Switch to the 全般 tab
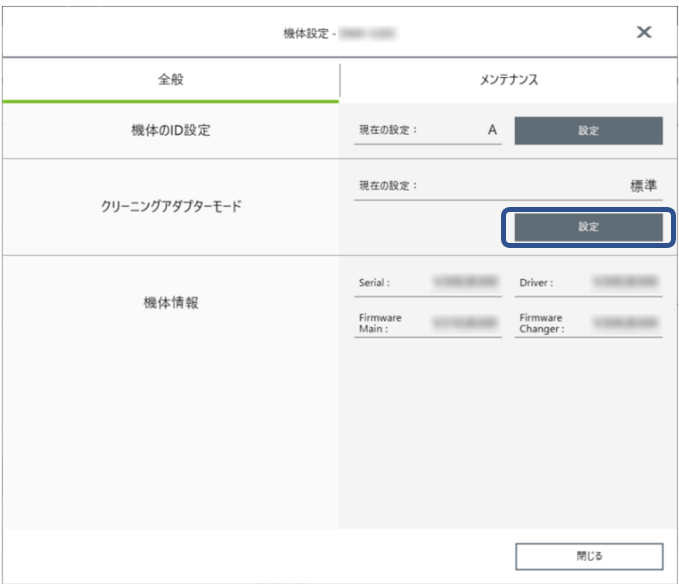This screenshot has width=679, height=587. (171, 80)
